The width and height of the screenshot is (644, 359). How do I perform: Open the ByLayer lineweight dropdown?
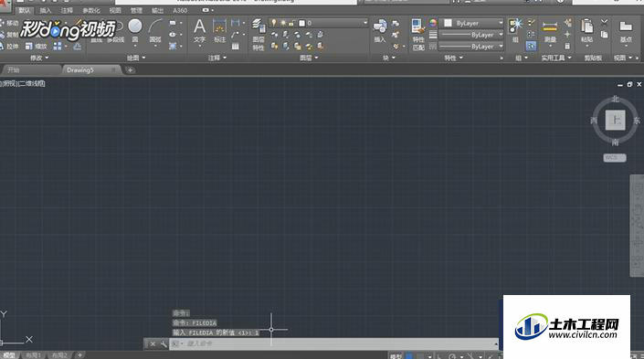click(471, 35)
